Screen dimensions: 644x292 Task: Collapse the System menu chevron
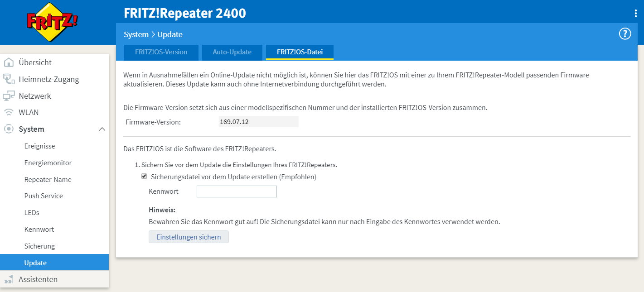(x=102, y=129)
